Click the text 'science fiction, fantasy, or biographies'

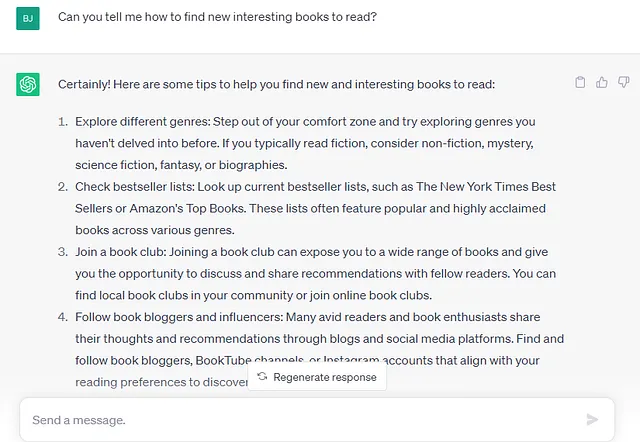pos(180,165)
